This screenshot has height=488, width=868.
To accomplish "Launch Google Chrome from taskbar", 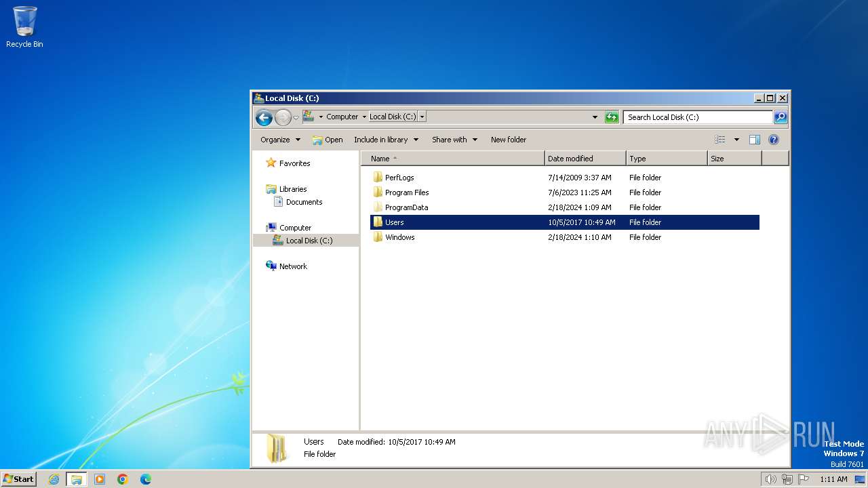I will 123,479.
